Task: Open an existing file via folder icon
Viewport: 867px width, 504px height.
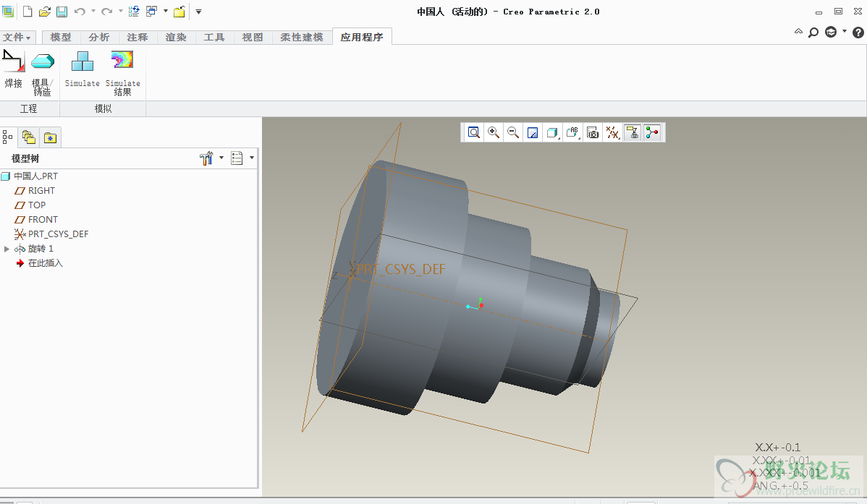Action: tap(45, 11)
